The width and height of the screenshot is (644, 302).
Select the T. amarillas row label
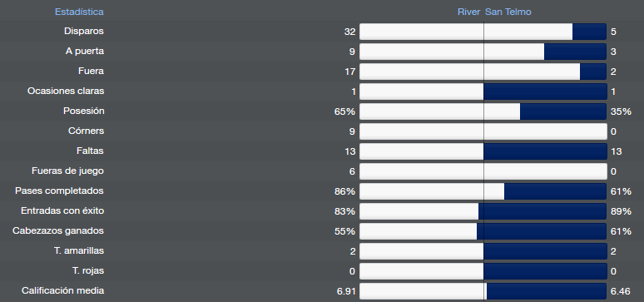click(79, 250)
